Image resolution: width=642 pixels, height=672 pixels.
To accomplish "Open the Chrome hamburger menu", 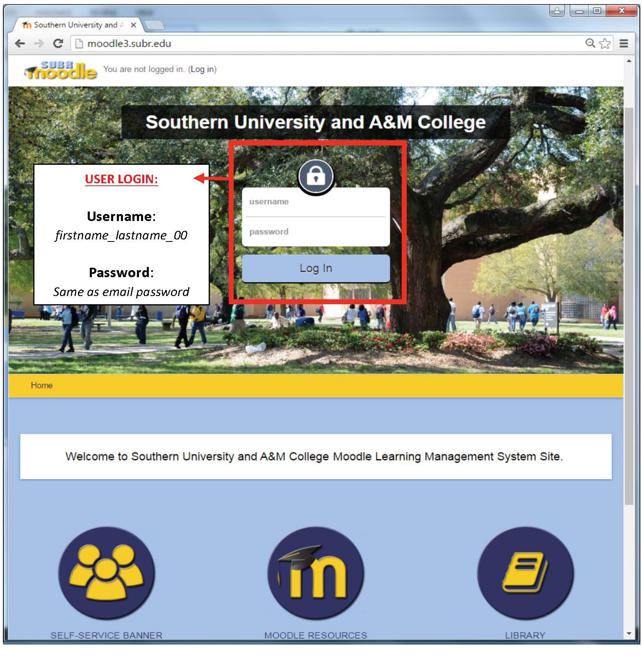I will [x=624, y=43].
